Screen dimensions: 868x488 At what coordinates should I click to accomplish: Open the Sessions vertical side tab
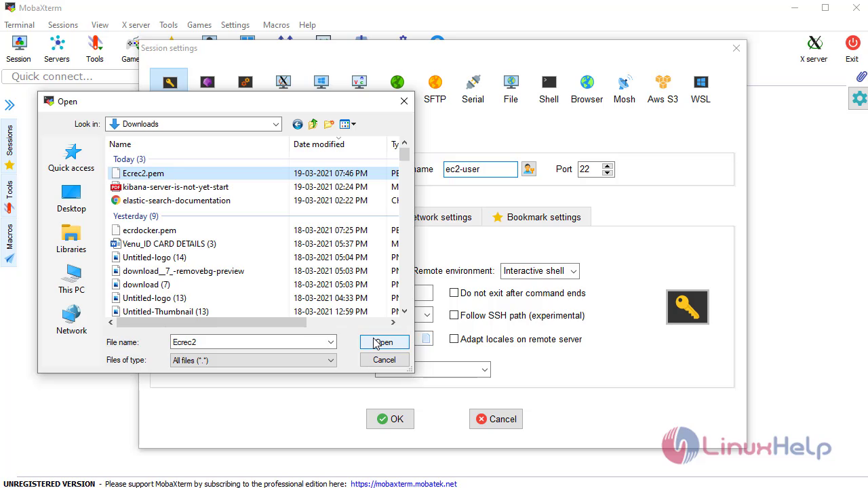click(x=9, y=147)
